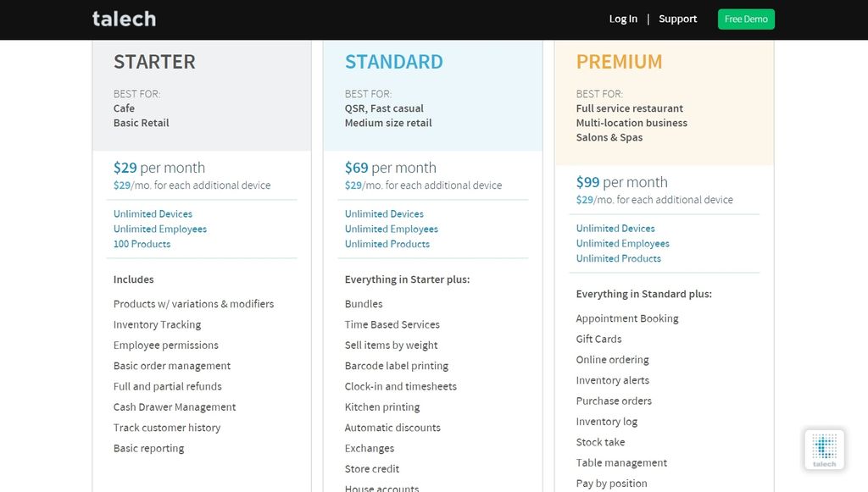Screen dimensions: 868x492
Task: Select the PREMIUM plan heading
Action: [619, 62]
